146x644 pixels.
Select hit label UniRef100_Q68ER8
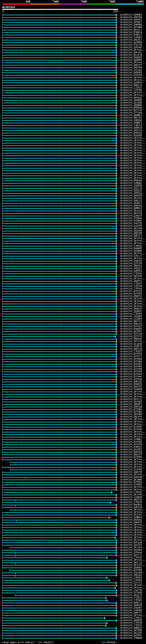pos(131,100)
